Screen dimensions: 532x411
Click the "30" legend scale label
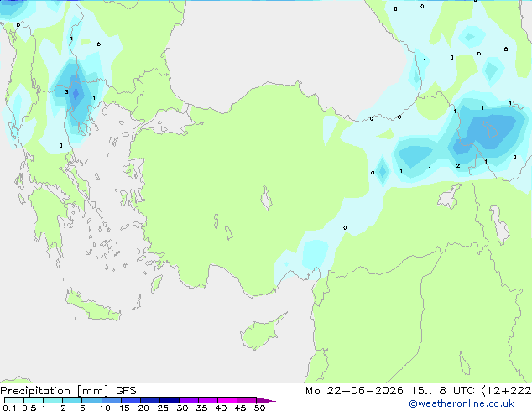[182, 408]
